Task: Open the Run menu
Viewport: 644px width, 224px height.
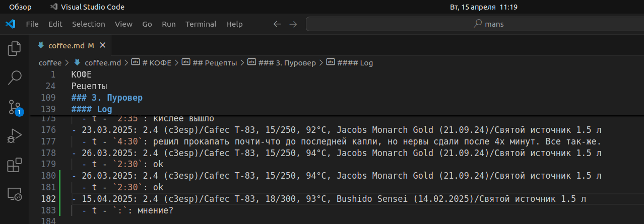Action: coord(169,24)
